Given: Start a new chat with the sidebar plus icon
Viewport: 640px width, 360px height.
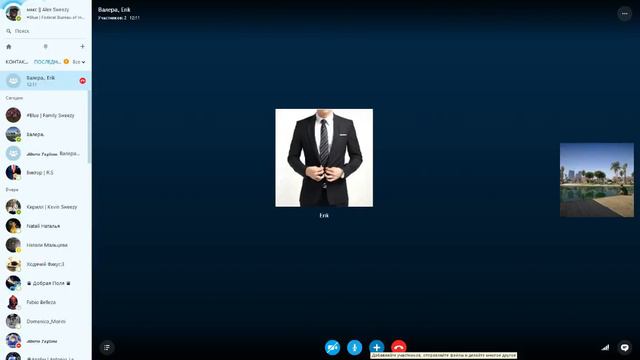Looking at the screenshot, I should 82,47.
